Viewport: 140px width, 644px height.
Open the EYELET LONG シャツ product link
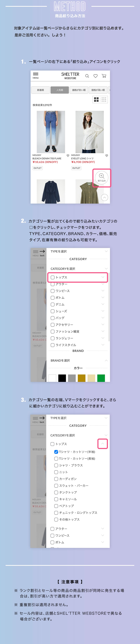[82, 158]
